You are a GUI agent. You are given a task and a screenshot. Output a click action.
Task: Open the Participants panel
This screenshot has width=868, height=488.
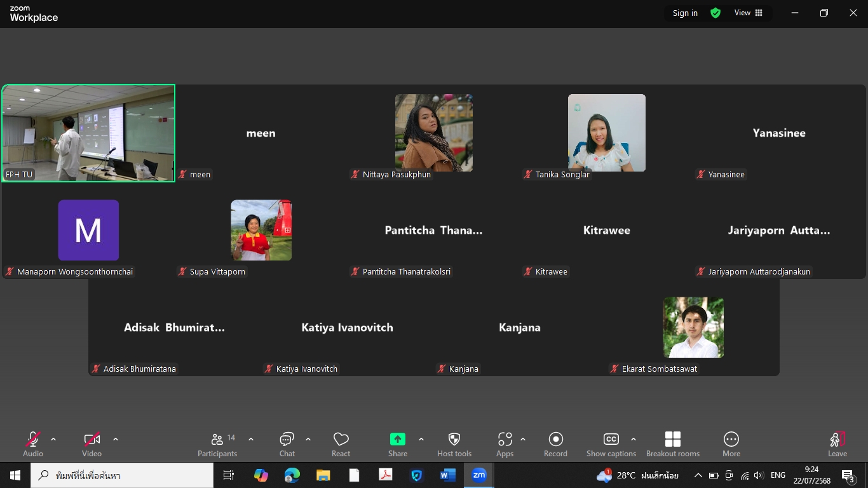coord(217,444)
